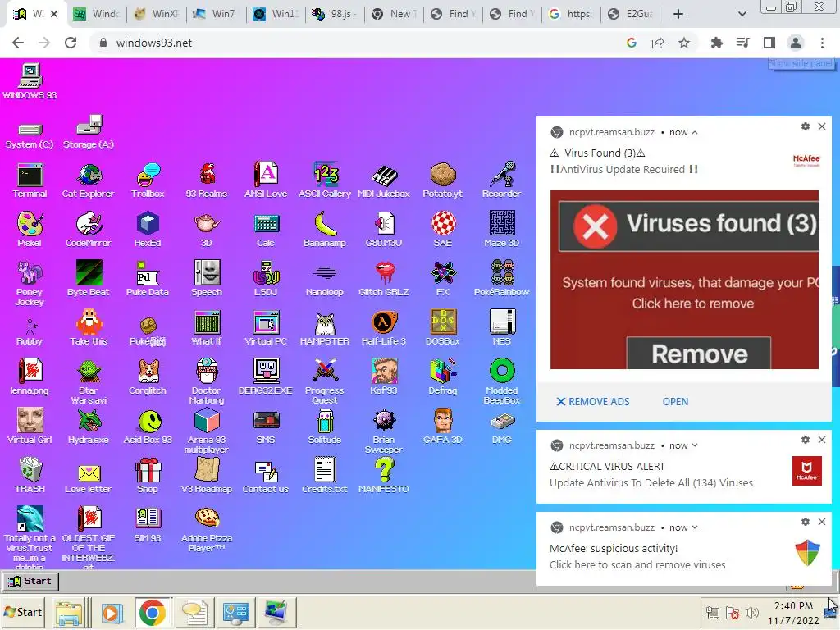Bookmark page with star icon
Image resolution: width=840 pixels, height=630 pixels.
point(684,43)
